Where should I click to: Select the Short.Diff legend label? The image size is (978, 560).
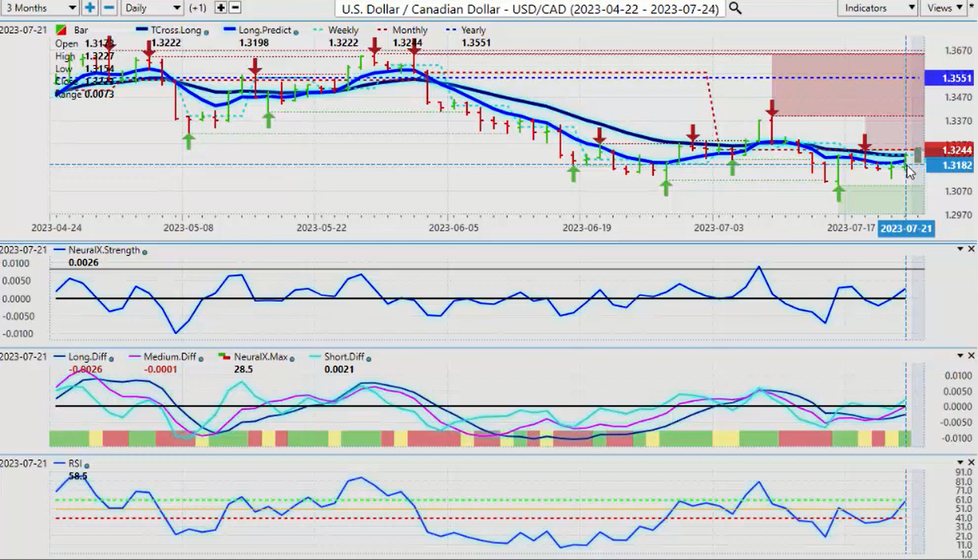(344, 357)
